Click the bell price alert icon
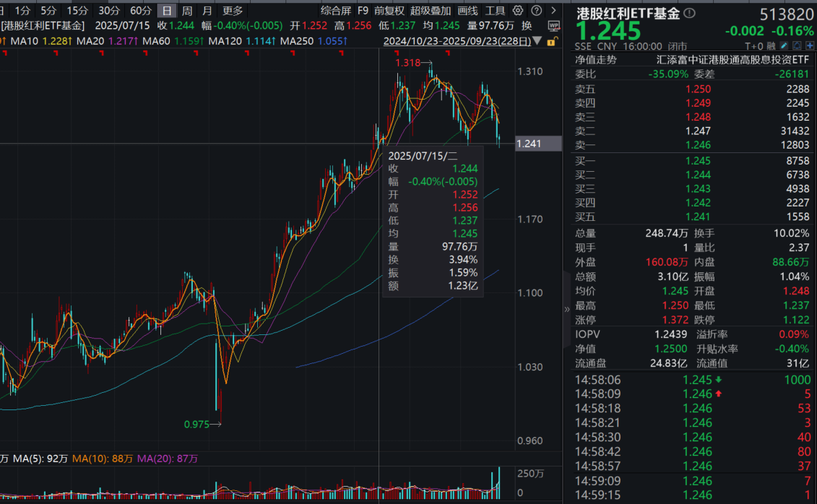817x504 pixels. 795,46
